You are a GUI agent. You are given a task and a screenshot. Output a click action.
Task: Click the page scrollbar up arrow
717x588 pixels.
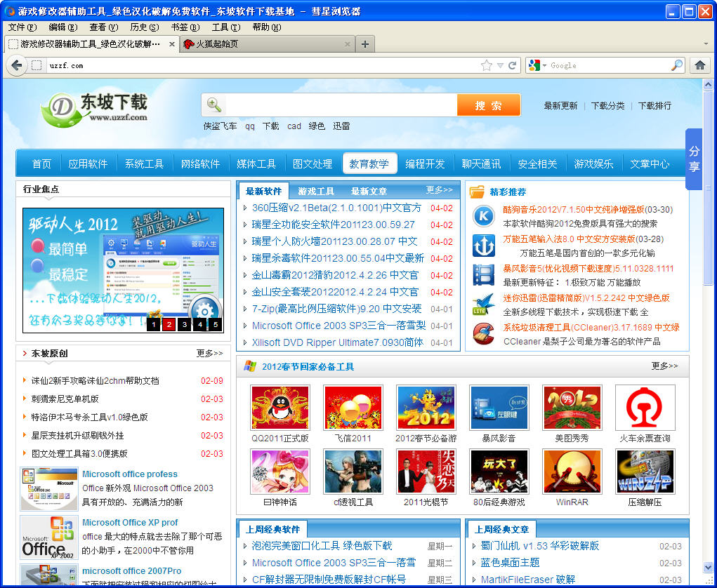(x=708, y=84)
